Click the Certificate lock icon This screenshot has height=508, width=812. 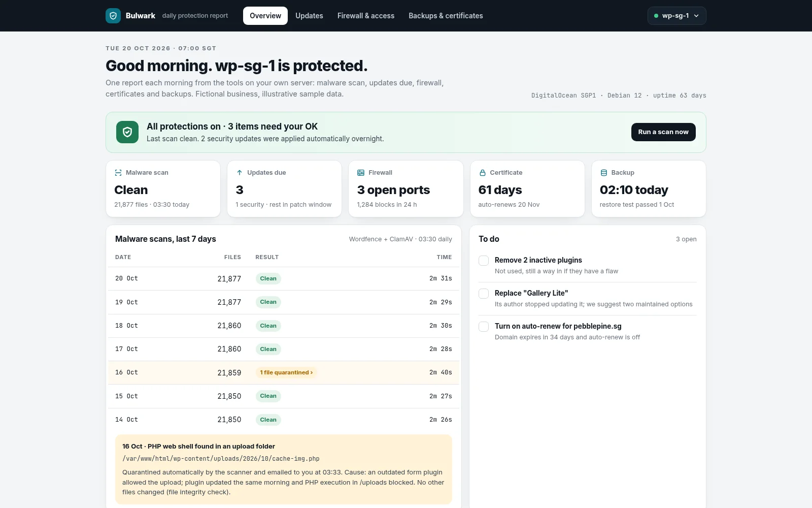click(482, 173)
